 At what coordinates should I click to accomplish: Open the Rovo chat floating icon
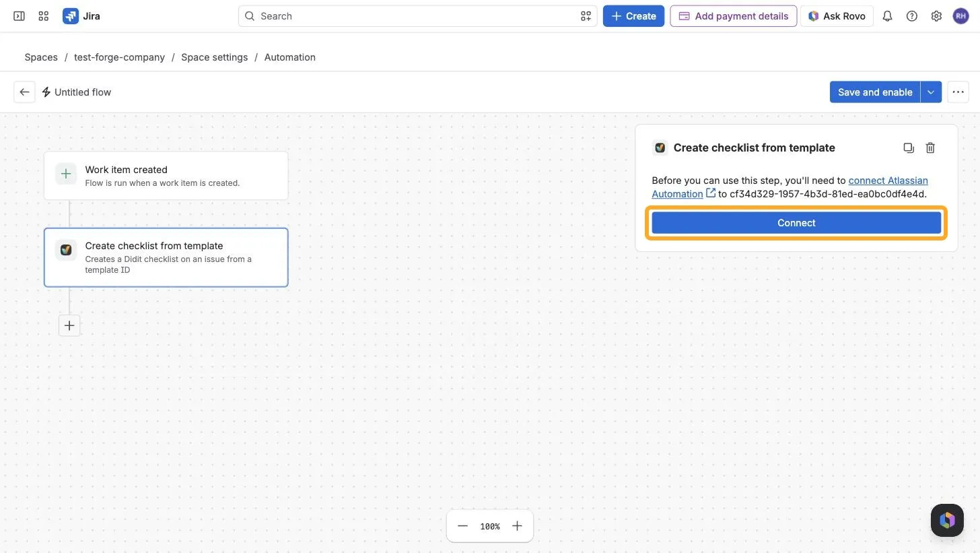pos(947,520)
